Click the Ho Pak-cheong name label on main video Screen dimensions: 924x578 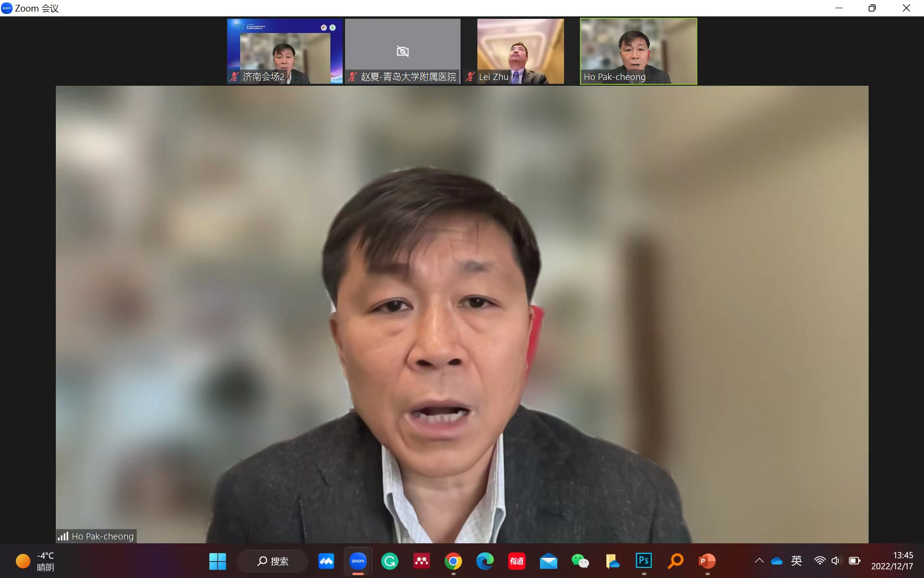point(103,536)
